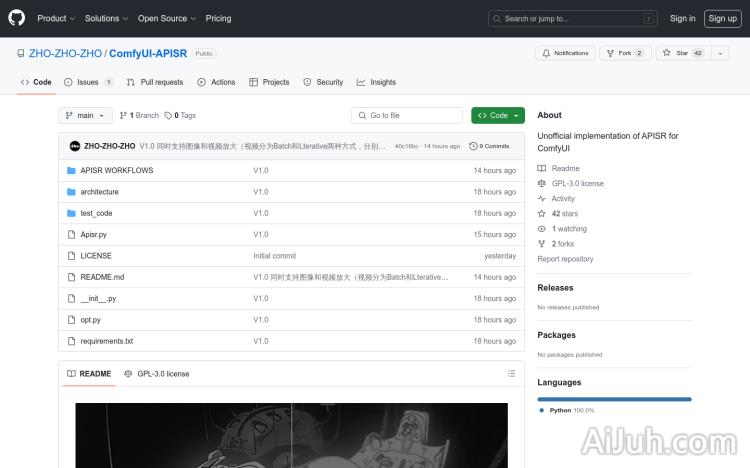This screenshot has height=468, width=750.
Task: Click the Fork repository icon
Action: [x=611, y=53]
